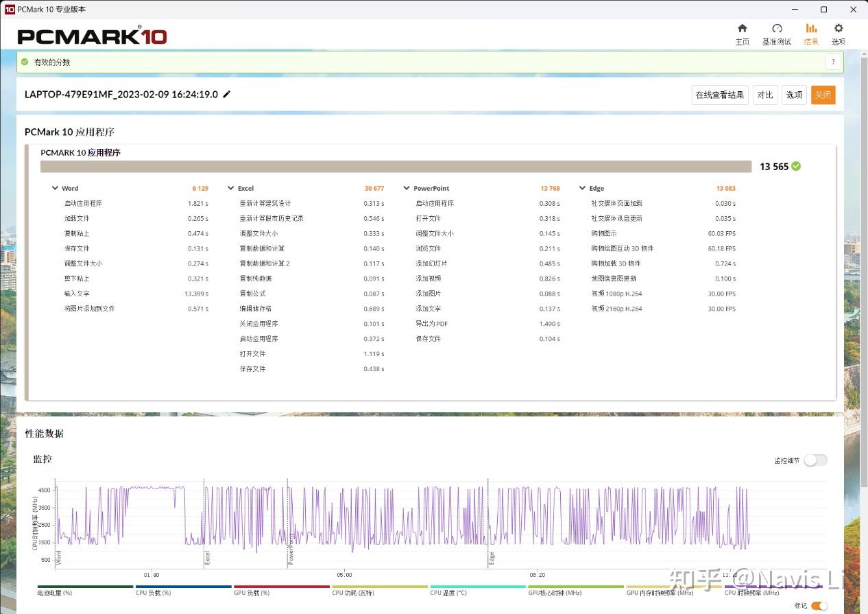Click the Edge score 13 083

(x=726, y=188)
